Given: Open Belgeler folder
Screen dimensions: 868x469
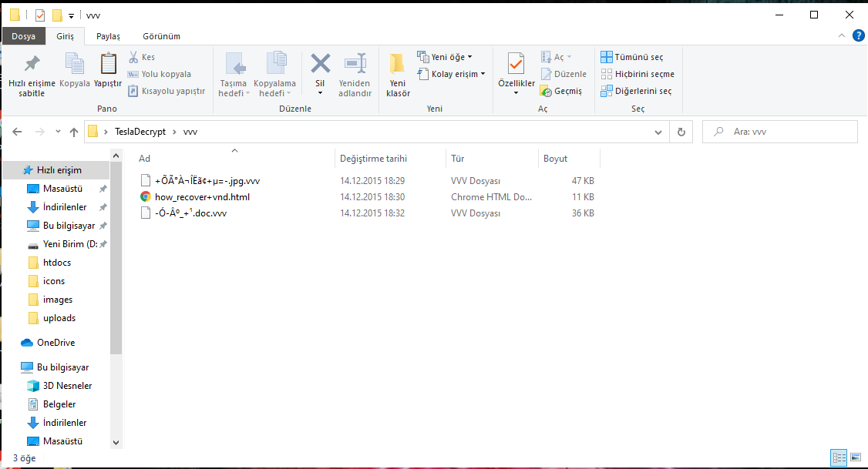Looking at the screenshot, I should pyautogui.click(x=59, y=404).
